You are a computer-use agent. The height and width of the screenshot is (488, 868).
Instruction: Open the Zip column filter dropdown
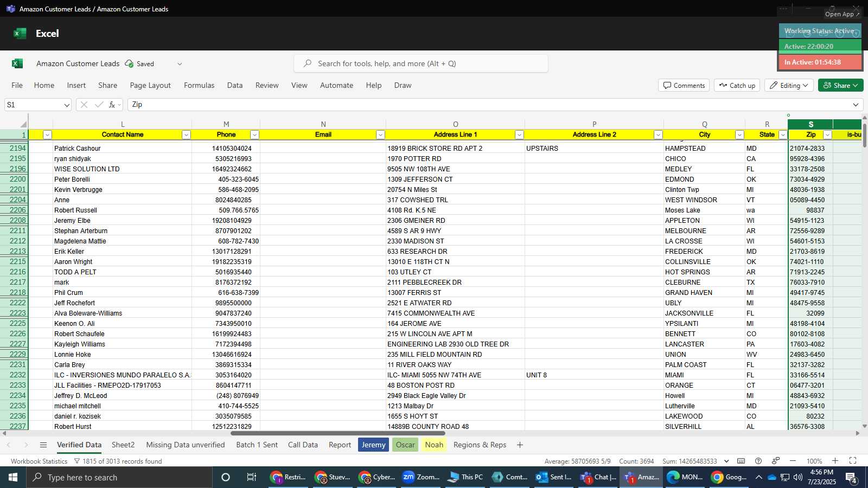(x=827, y=134)
